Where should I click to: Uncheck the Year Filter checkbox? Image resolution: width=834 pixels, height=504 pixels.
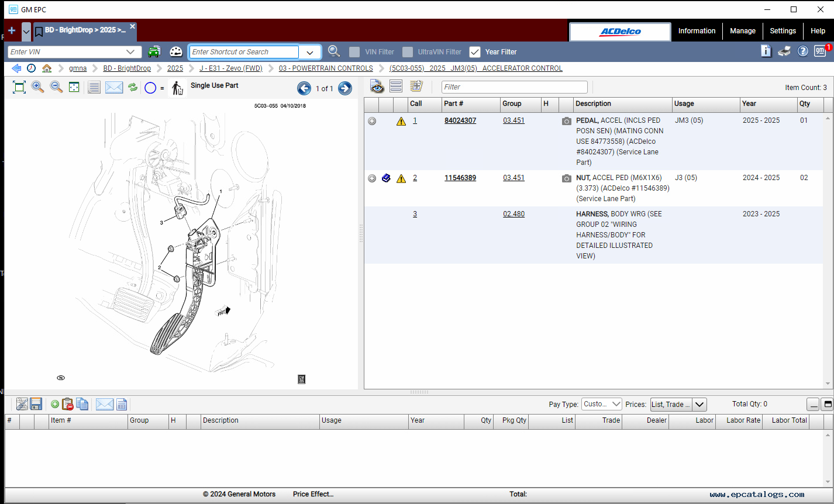(475, 52)
